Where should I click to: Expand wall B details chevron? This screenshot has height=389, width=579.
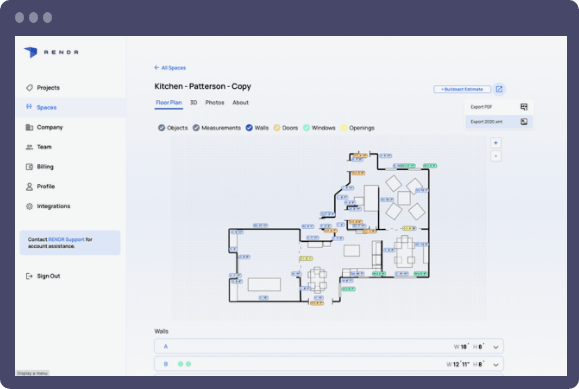[x=496, y=365]
